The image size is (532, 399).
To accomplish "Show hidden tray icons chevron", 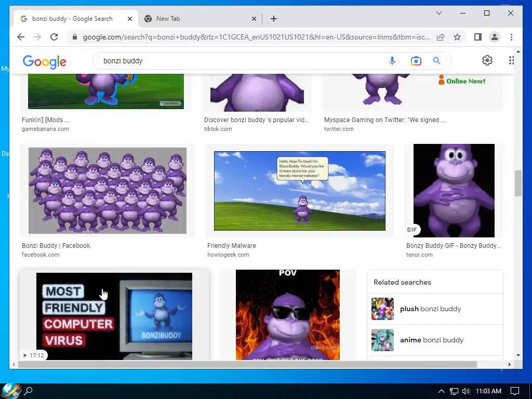I will pyautogui.click(x=441, y=391).
